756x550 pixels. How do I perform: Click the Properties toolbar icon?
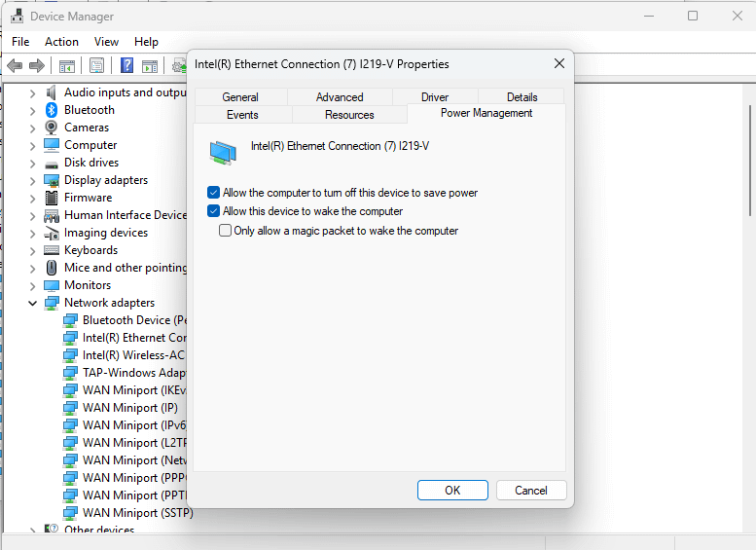96,65
